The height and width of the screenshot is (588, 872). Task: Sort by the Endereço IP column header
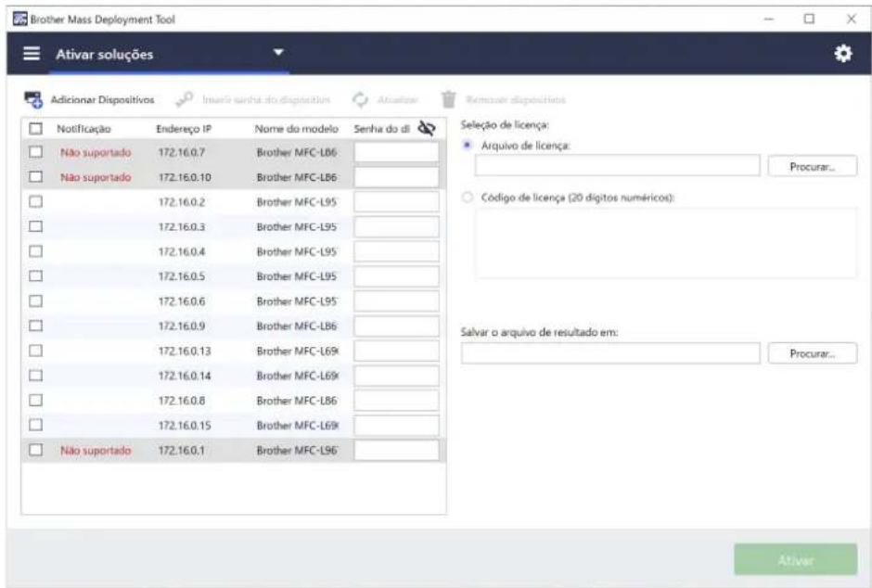(x=184, y=129)
